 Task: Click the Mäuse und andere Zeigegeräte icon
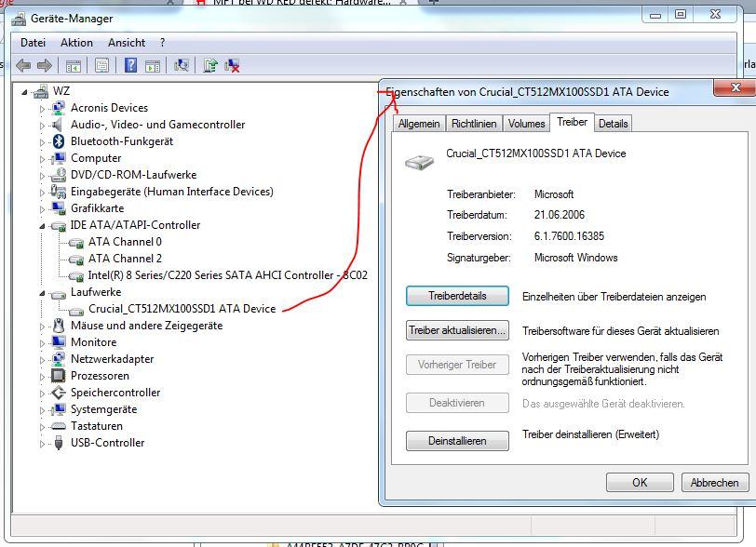59,326
